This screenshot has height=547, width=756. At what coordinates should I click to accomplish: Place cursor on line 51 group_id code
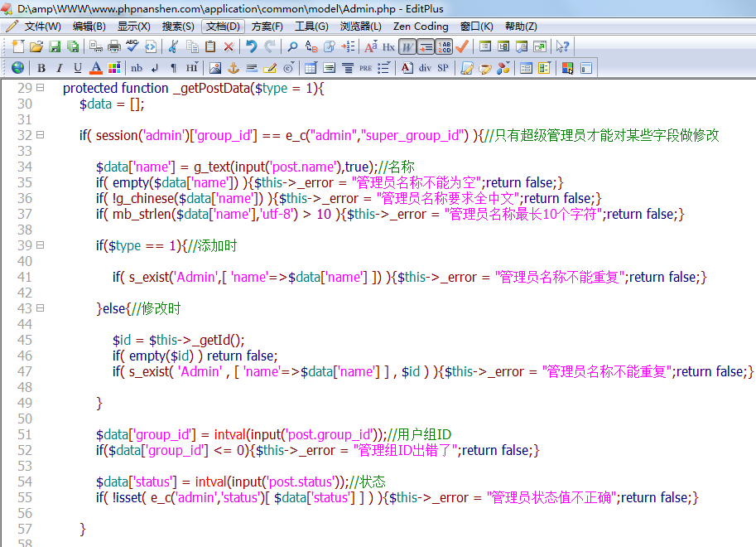pos(273,434)
